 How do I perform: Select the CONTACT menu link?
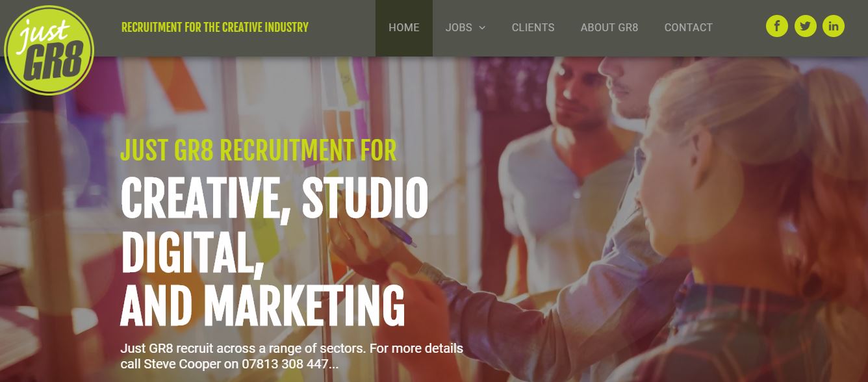[x=688, y=28]
